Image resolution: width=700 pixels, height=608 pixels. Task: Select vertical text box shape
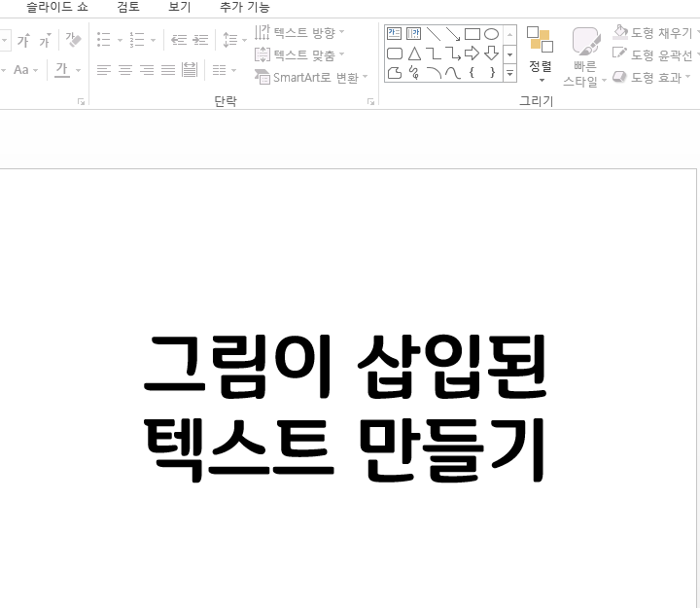[x=413, y=33]
